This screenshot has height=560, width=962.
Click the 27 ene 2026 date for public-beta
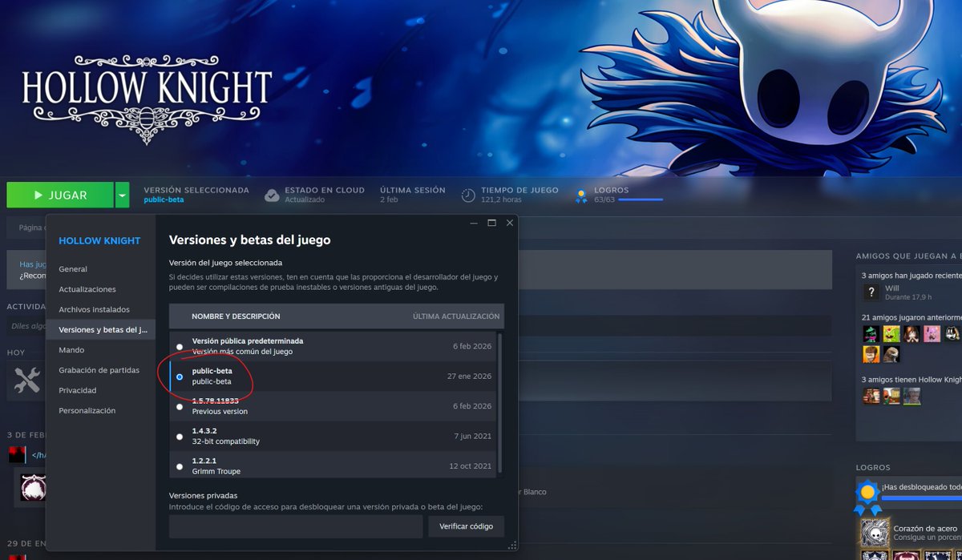point(470,377)
